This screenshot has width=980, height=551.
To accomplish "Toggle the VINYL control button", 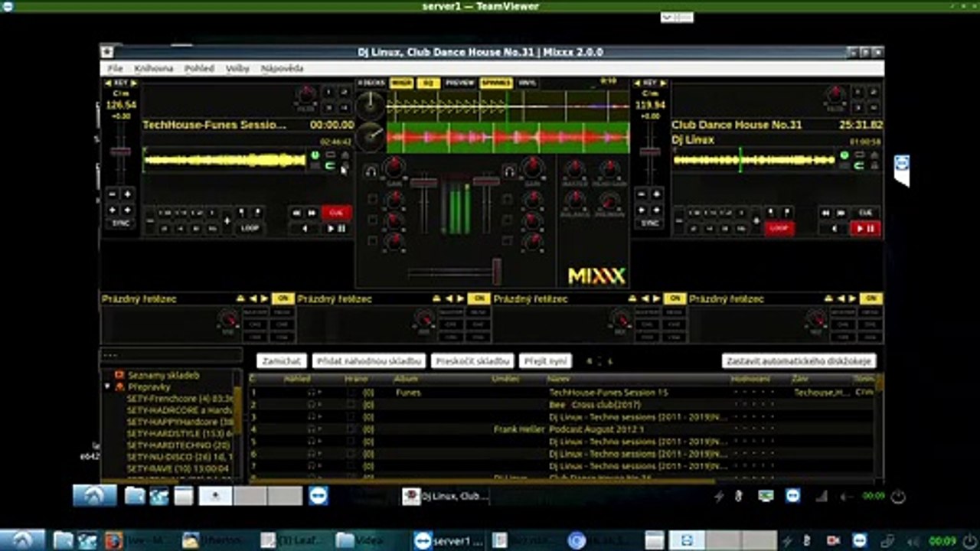I will click(528, 83).
